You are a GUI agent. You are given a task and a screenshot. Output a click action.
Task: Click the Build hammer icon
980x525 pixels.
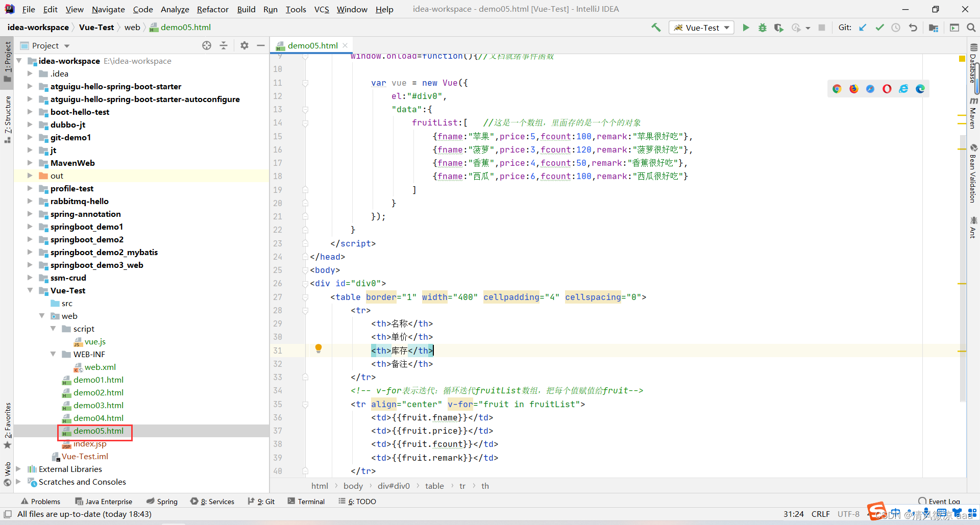(x=656, y=28)
